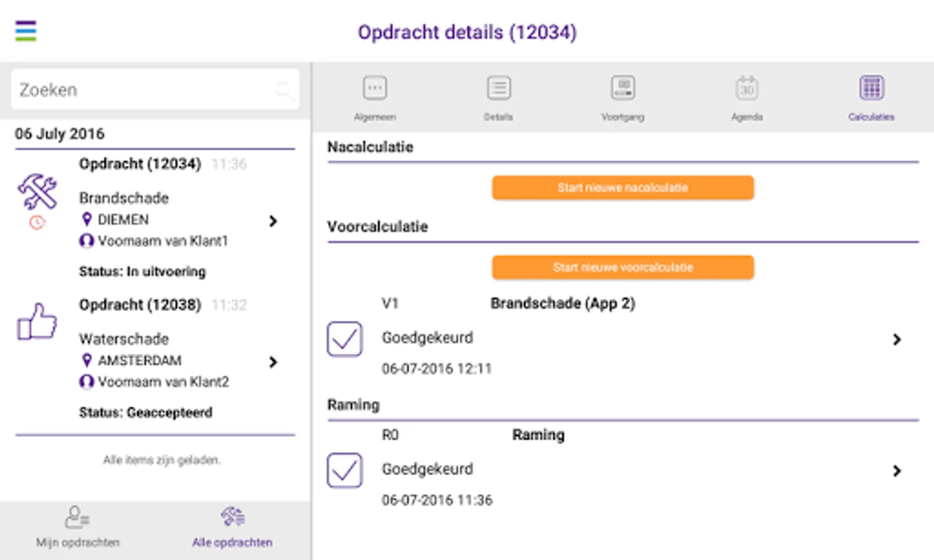Switch to Alle opdrachten tab
Viewport: 934px width, 560px height.
coord(232,527)
